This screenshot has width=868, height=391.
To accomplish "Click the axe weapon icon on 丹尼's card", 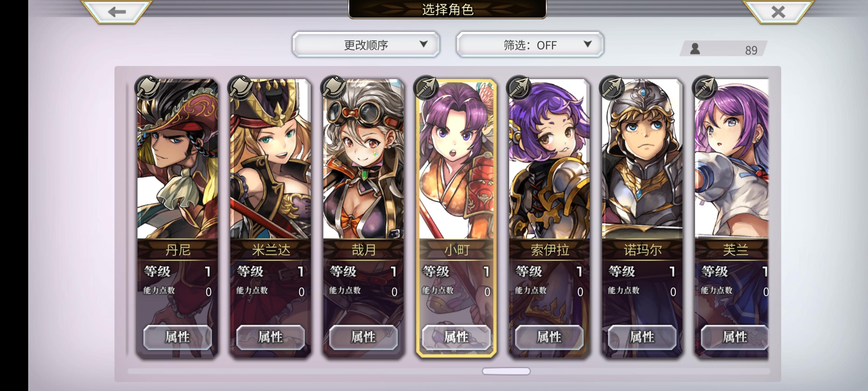I will pos(148,87).
